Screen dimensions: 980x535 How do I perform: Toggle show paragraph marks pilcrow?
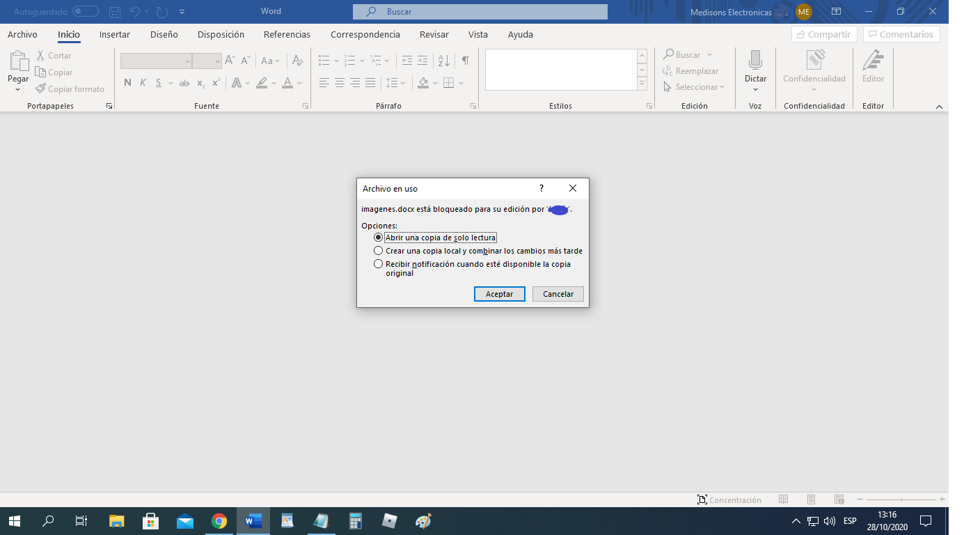click(465, 61)
